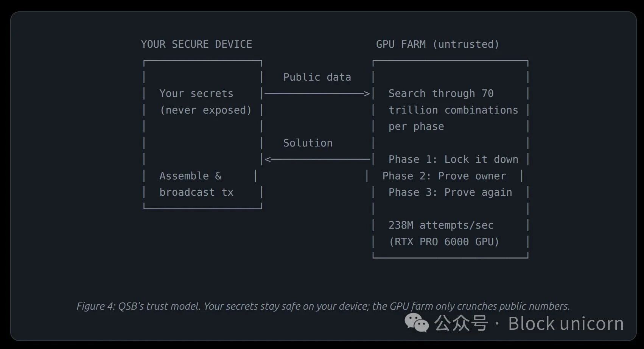Click the "Your secrets" text
Viewport: 644px width, 349px height.
[x=196, y=93]
